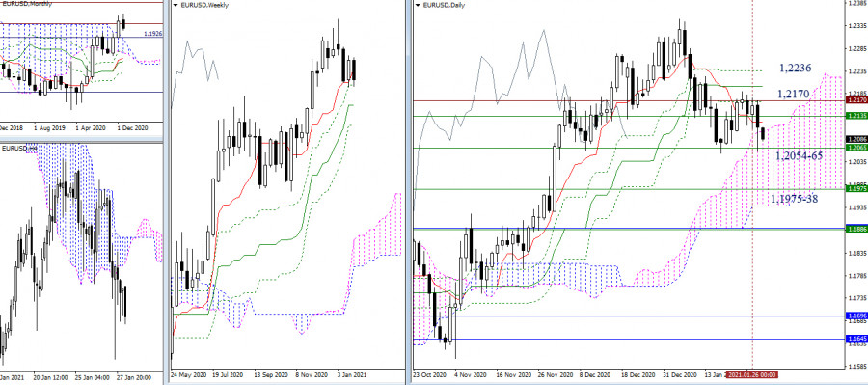
Task: Expand the EURUSD,Weekly chart title triangle
Action: click(x=176, y=5)
